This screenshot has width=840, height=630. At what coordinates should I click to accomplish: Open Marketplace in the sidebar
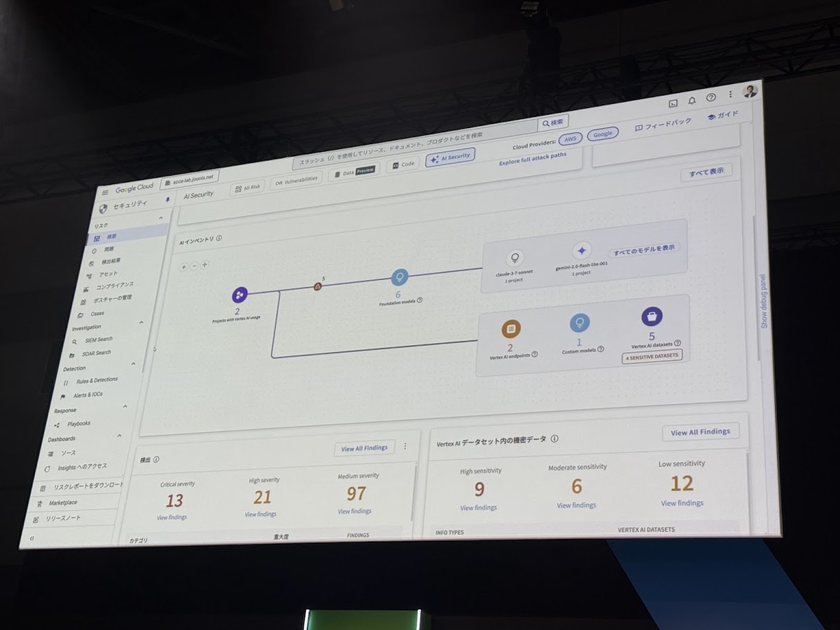click(x=63, y=503)
